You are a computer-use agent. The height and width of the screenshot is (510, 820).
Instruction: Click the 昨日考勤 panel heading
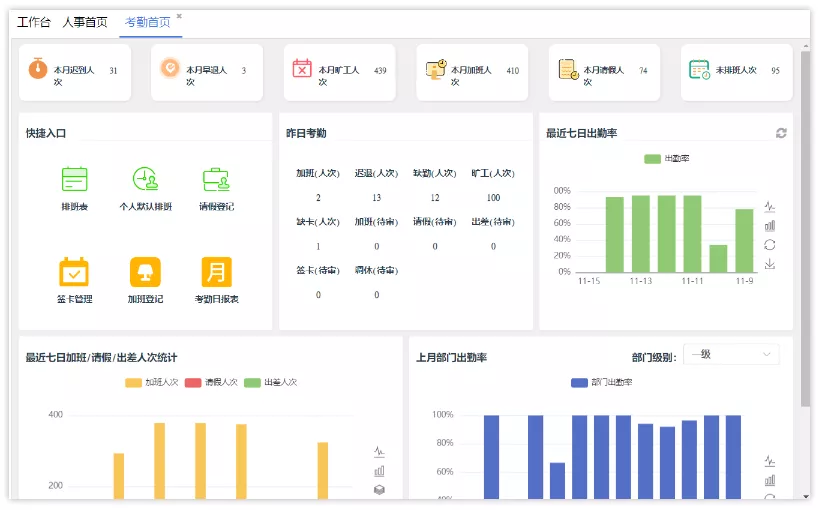306,133
